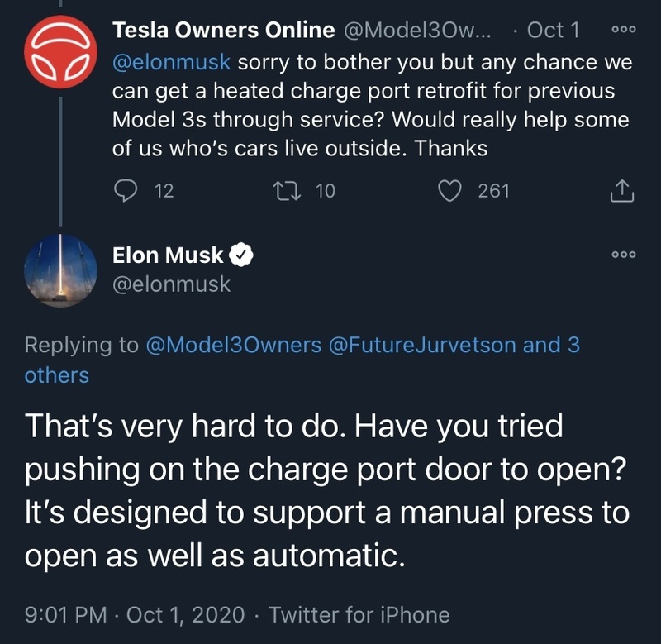Click the Oct 1 date on first tweet

(x=553, y=31)
